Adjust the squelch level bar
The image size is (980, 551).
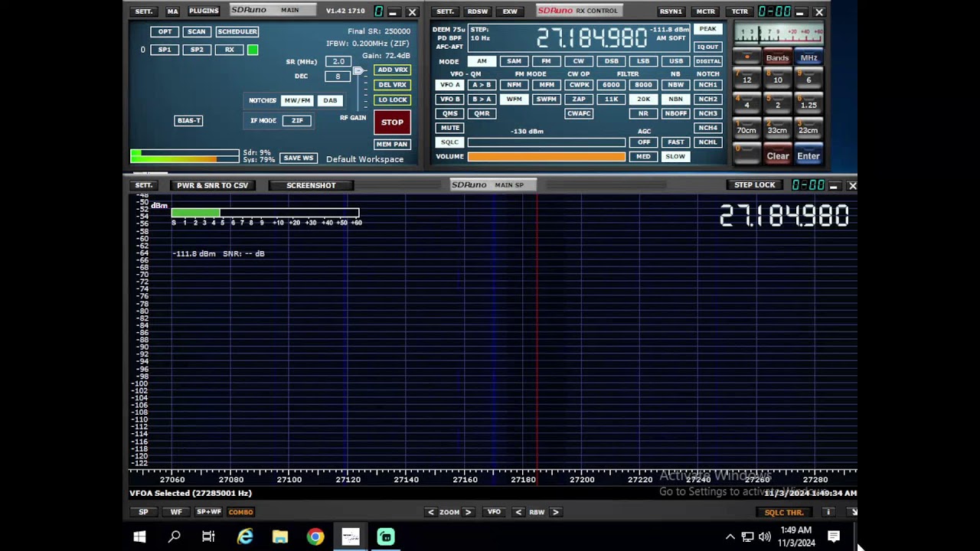tap(546, 142)
